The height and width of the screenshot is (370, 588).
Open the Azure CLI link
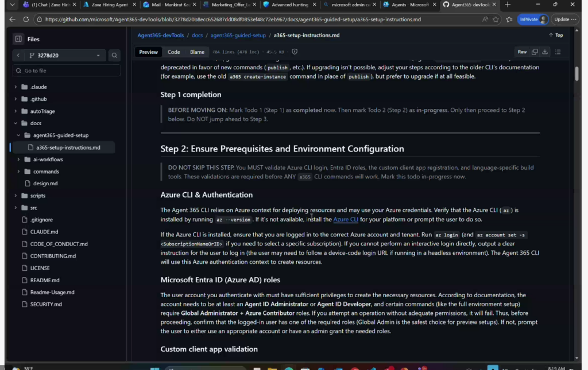click(x=345, y=220)
